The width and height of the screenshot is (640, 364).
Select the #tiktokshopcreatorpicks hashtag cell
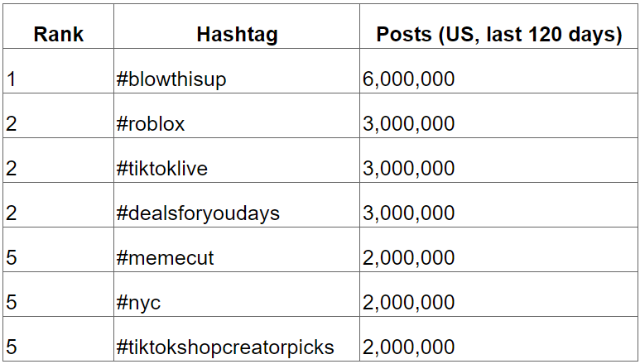pos(225,347)
